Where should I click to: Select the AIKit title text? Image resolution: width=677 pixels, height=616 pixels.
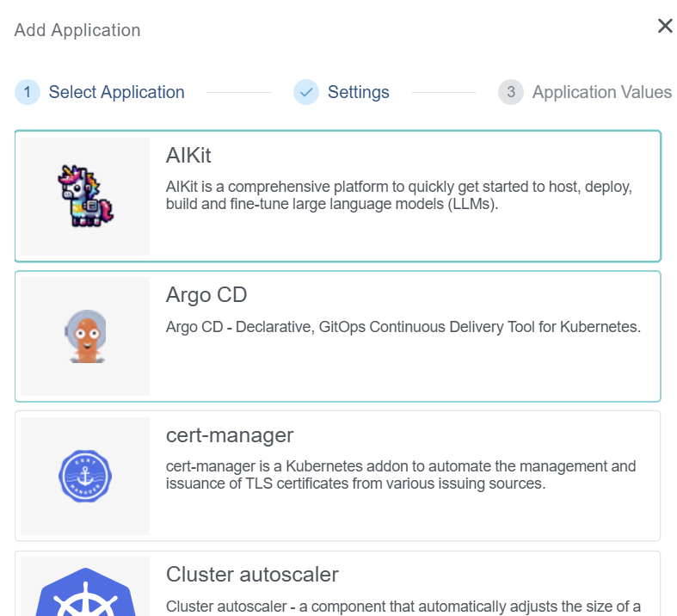[188, 156]
